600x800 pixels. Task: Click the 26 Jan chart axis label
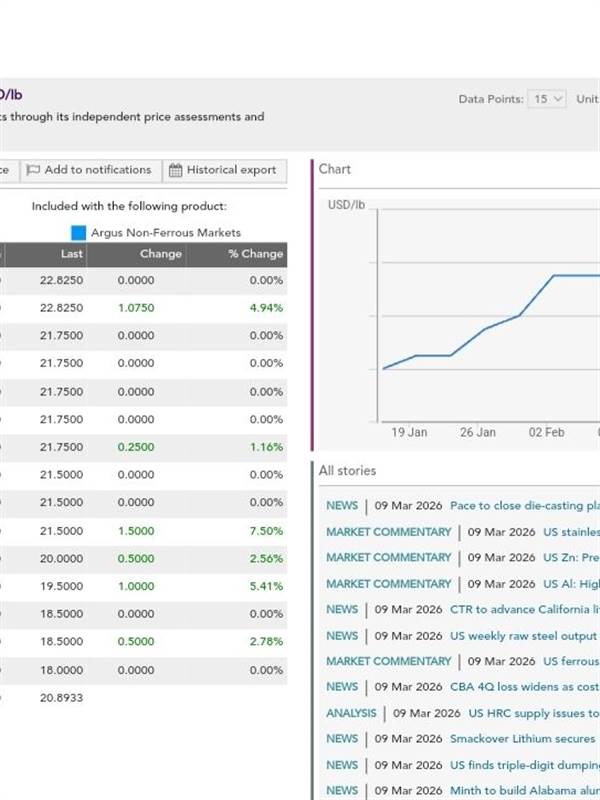478,433
